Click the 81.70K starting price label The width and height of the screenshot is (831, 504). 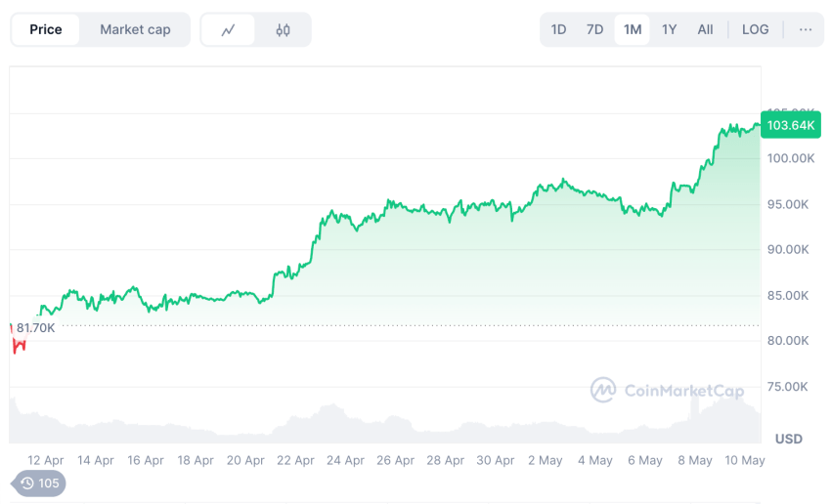[x=36, y=328]
